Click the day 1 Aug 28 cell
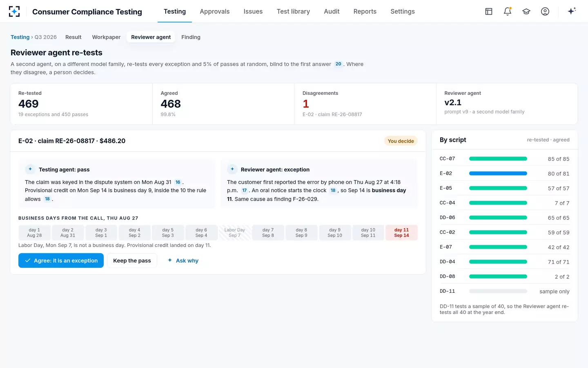The image size is (588, 368). pyautogui.click(x=34, y=233)
